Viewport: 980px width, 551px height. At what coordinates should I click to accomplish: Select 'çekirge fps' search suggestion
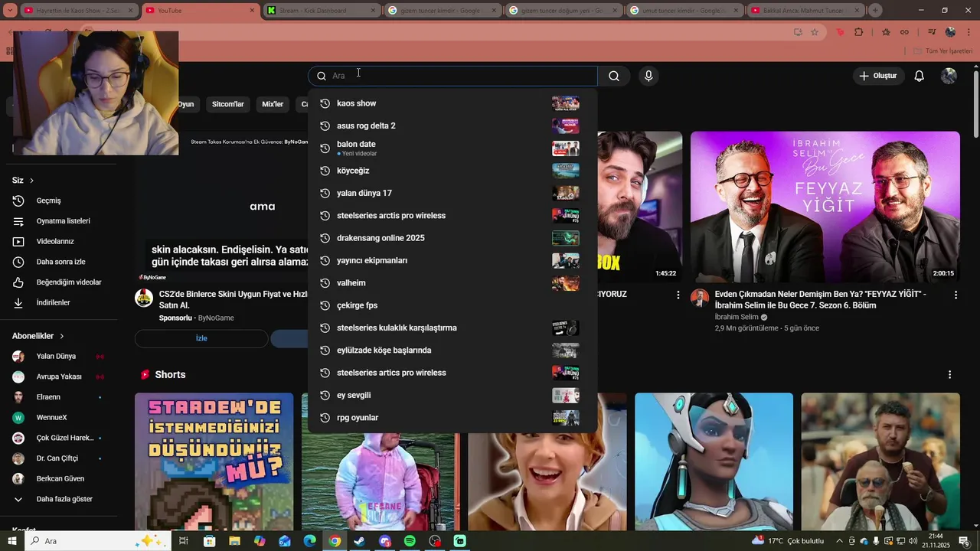coord(452,305)
